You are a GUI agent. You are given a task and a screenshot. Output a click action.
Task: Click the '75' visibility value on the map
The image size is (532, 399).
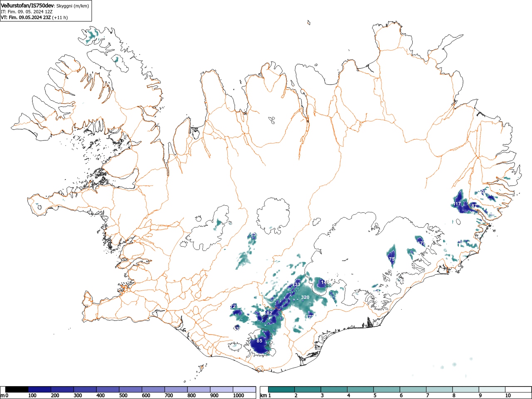(392, 259)
